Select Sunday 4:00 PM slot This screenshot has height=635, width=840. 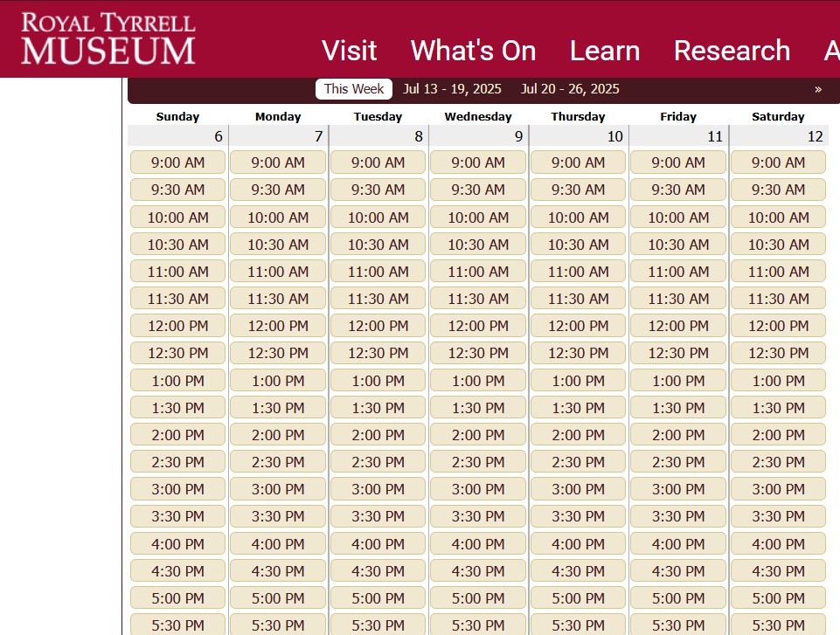click(x=177, y=544)
